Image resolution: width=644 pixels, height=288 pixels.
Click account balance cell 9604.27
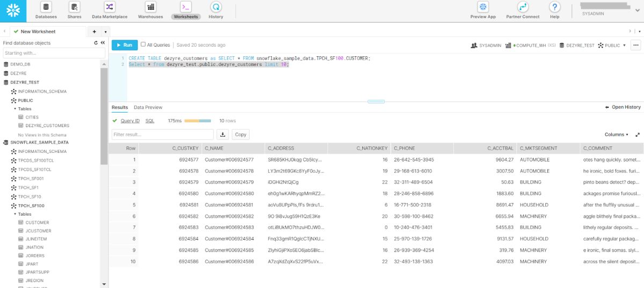point(504,160)
